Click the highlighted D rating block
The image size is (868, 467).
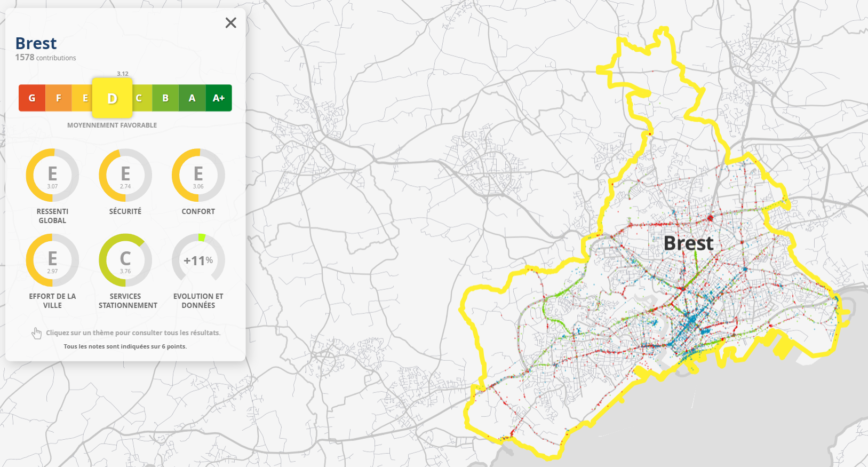coord(112,98)
